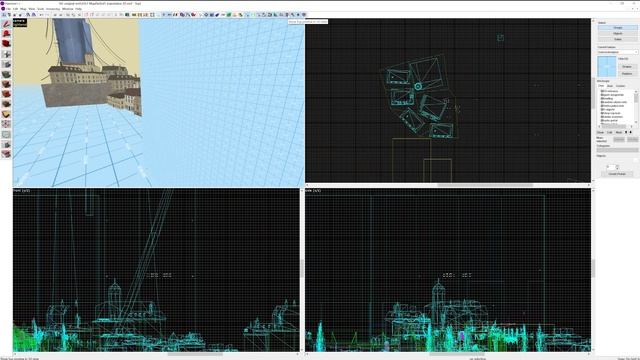The image size is (640, 360).
Task: Set selection mode to Groups
Action: 618,27
